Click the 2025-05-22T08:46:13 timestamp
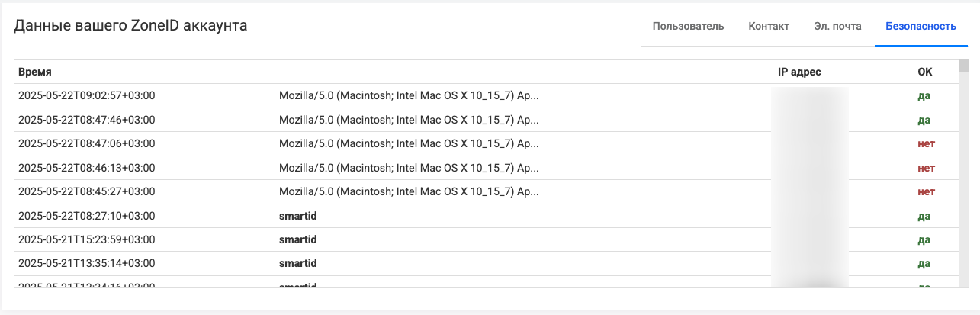This screenshot has height=315, width=980. 86,168
